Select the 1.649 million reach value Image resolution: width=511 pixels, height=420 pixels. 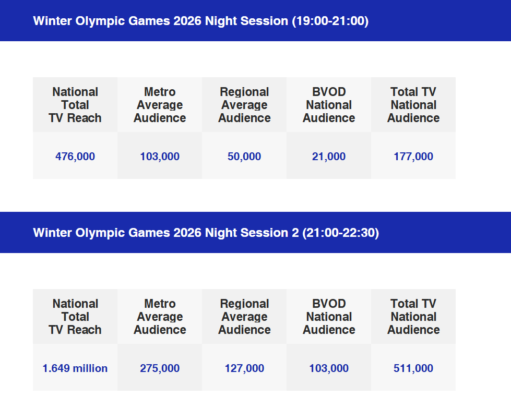point(75,368)
